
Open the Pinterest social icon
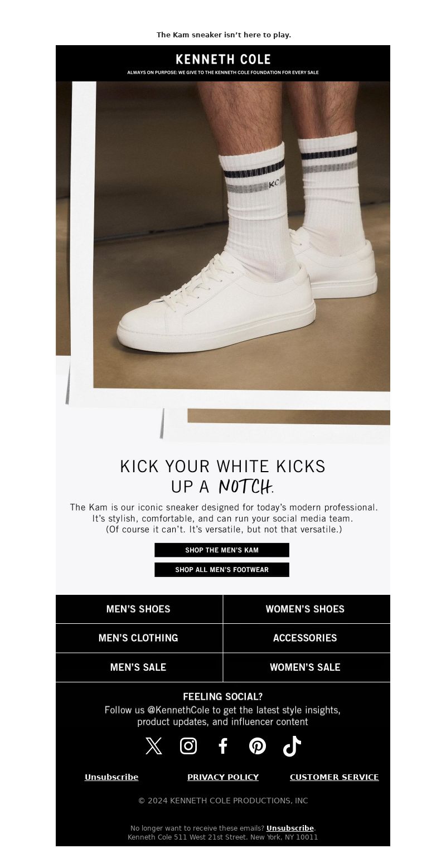[258, 746]
